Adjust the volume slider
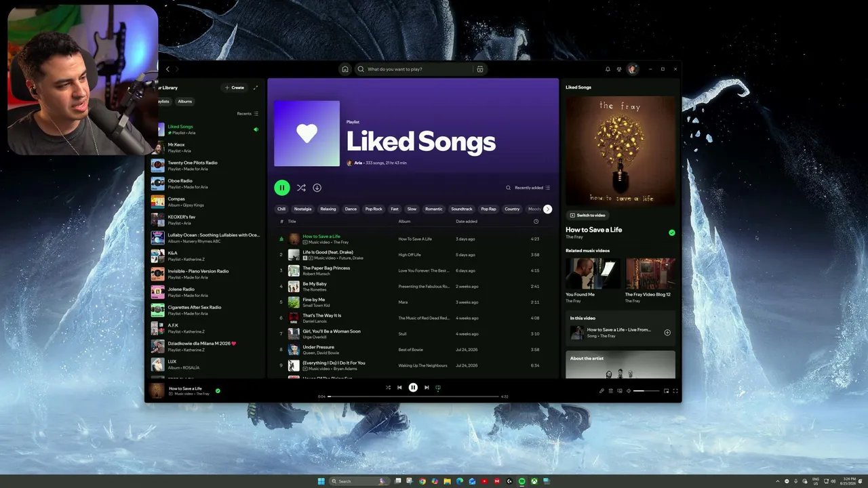The width and height of the screenshot is (868, 488). 647,391
